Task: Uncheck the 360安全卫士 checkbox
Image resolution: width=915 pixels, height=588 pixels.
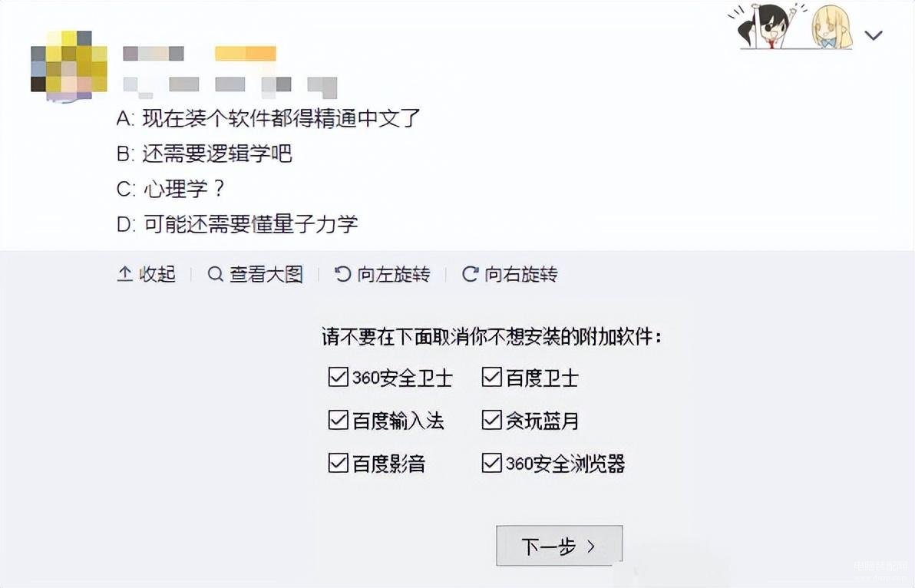Action: click(339, 377)
